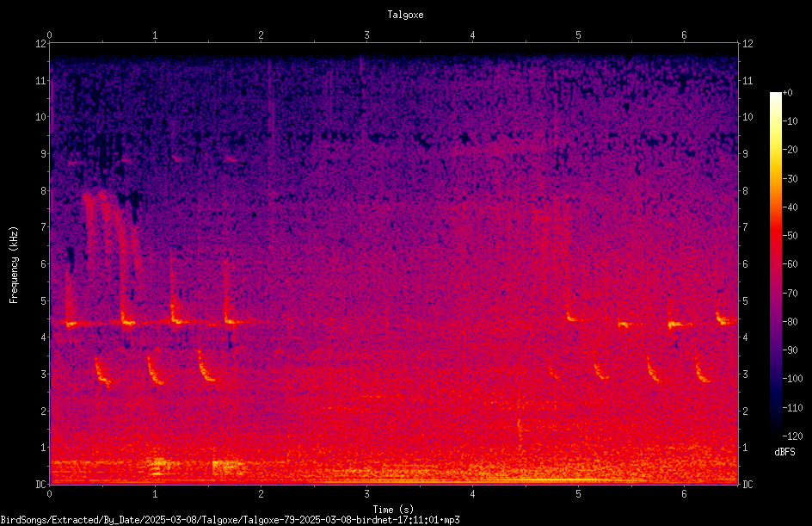Click the white top of the color scale
The image size is (812, 526).
[775, 95]
